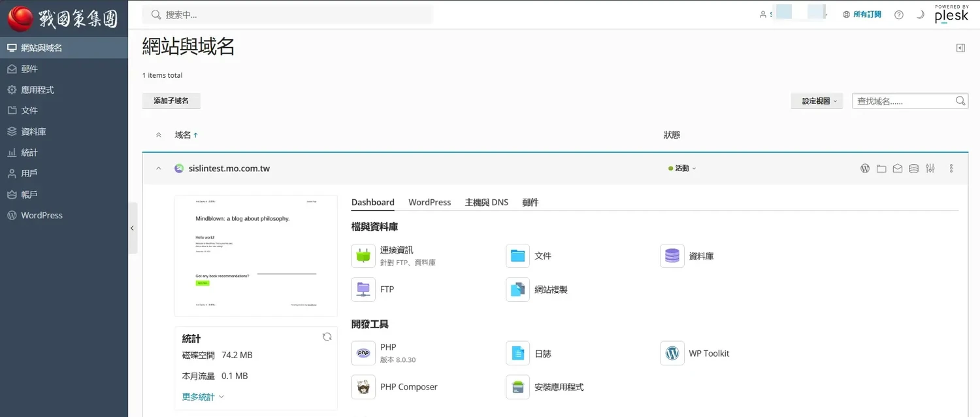980x417 pixels.
Task: Open the 連接資訊 connection info icon
Action: coord(363,256)
